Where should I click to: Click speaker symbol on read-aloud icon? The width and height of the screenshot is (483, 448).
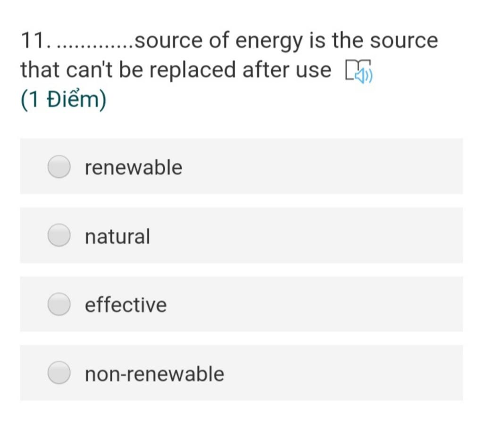coord(364,75)
